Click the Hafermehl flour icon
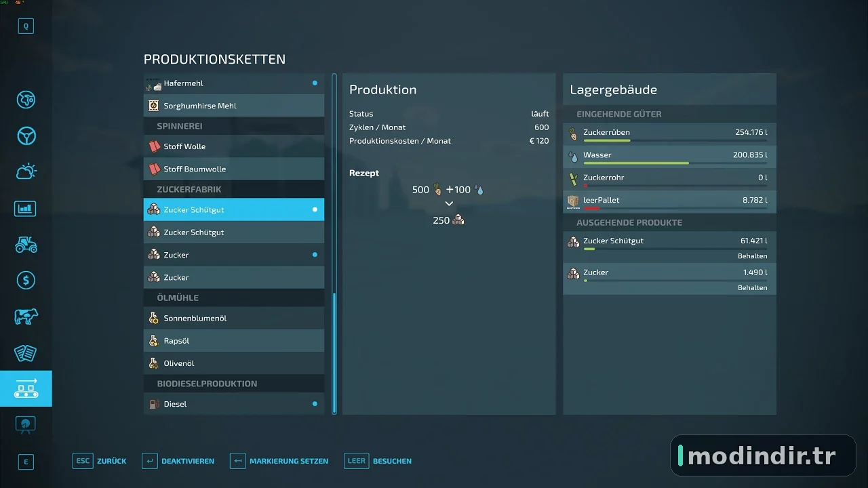The height and width of the screenshot is (488, 868). pos(154,83)
